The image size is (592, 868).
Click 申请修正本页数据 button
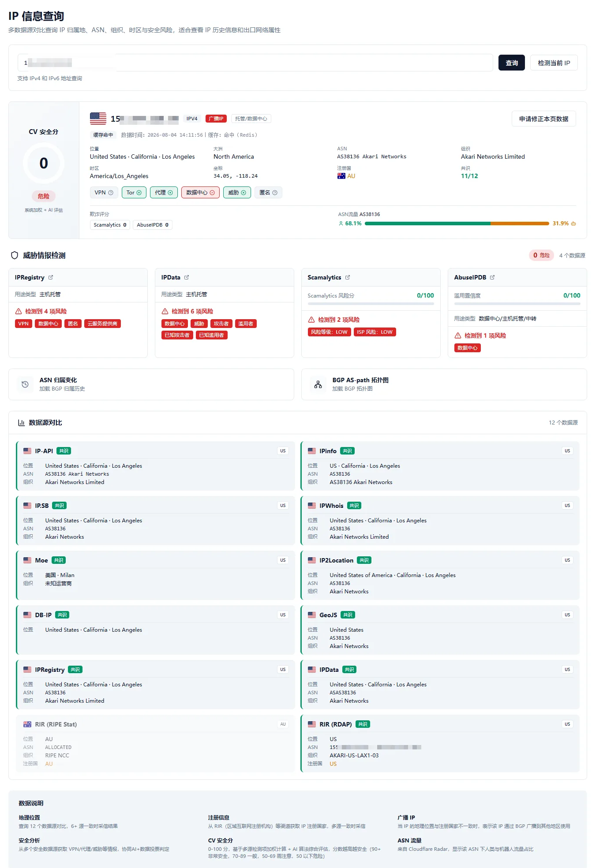[x=544, y=119]
